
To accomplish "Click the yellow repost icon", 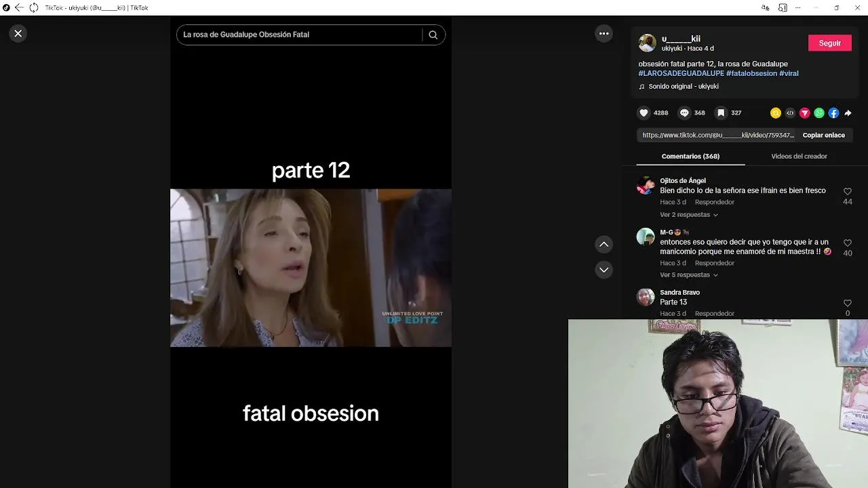I will tap(776, 113).
